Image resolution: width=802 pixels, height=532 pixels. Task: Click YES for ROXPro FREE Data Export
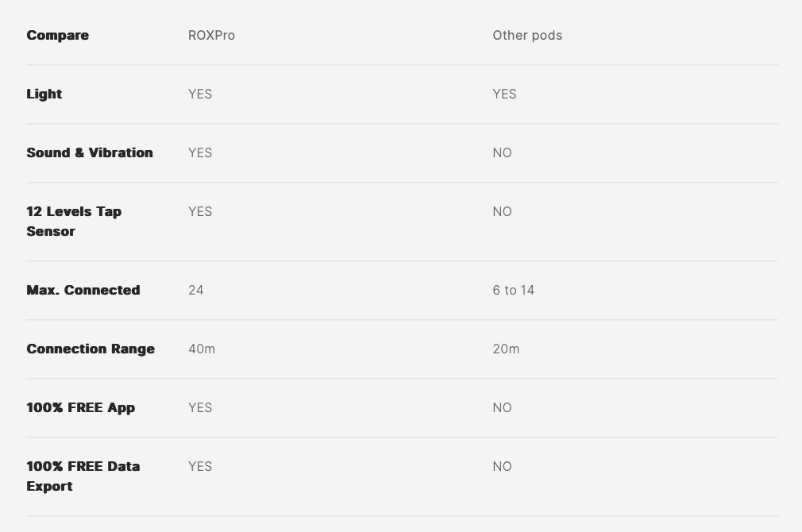coord(200,466)
